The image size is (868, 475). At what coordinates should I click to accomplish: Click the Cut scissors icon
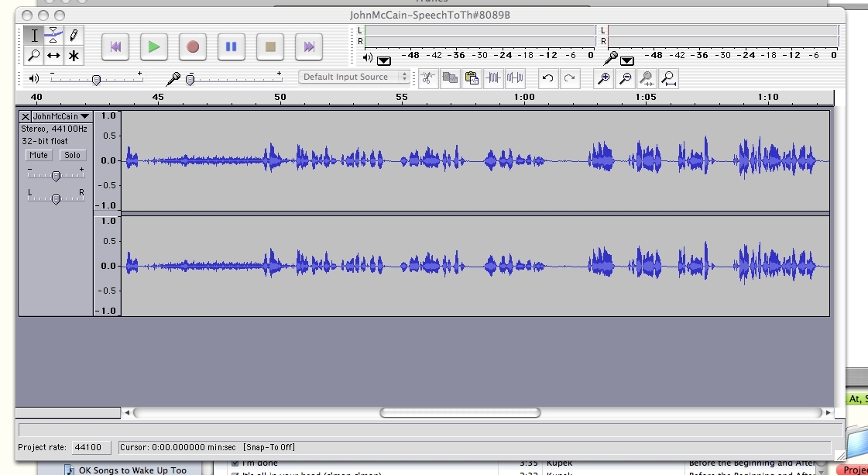pyautogui.click(x=428, y=77)
